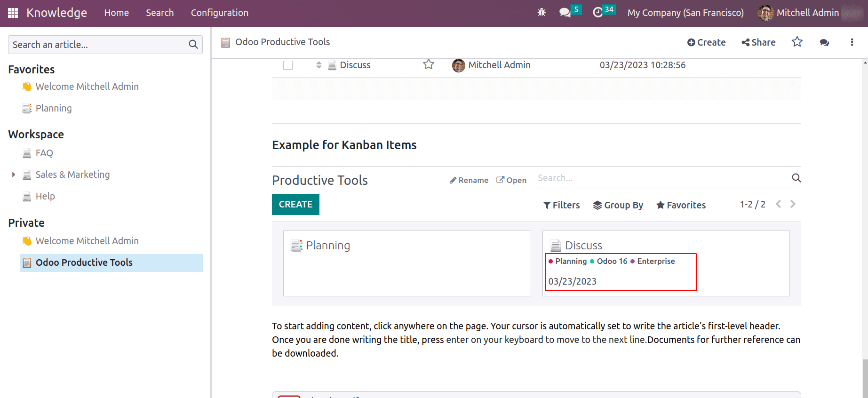Switch company via My Company (San Francisco)
The image size is (868, 398).
tap(685, 13)
